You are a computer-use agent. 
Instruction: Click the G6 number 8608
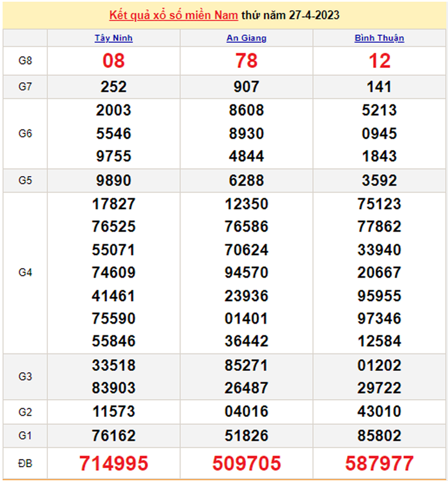pos(246,110)
